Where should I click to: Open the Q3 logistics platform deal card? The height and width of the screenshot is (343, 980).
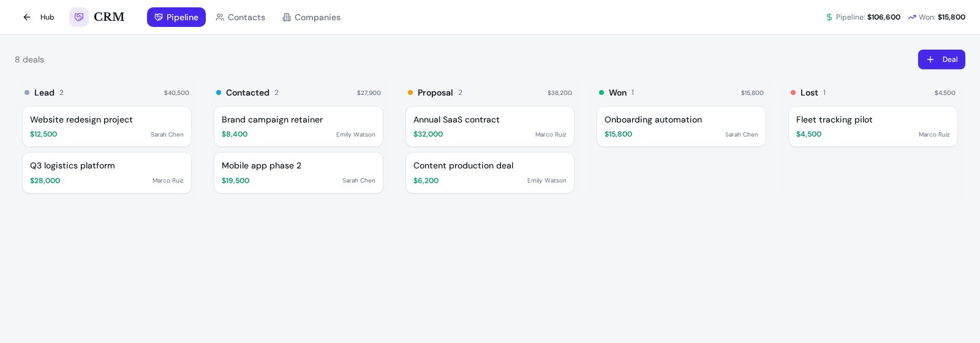coord(107,173)
